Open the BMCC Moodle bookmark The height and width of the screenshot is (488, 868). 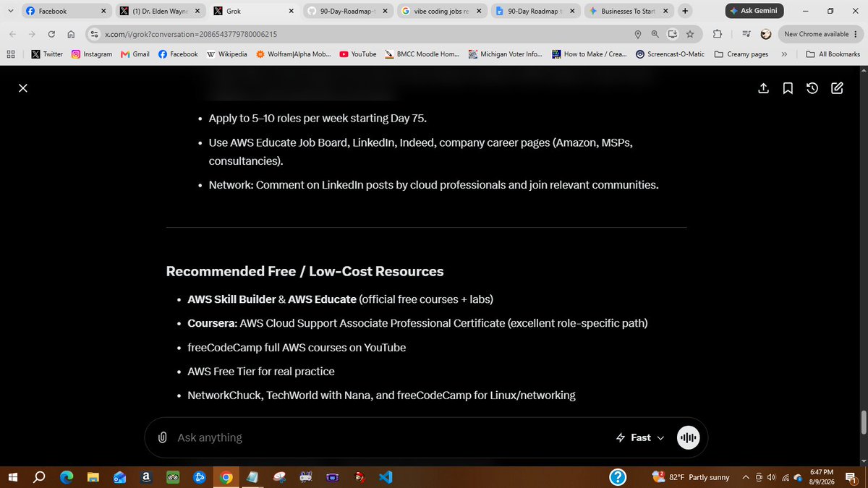coord(422,54)
